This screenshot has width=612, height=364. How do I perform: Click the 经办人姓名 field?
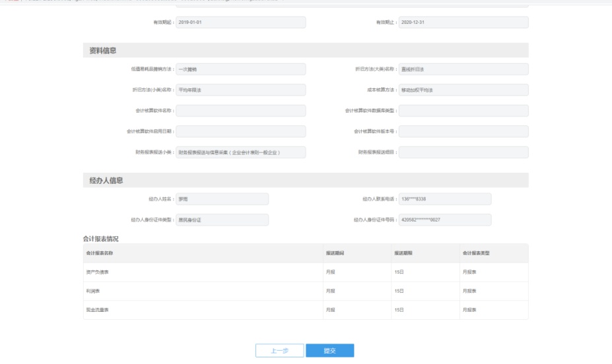click(222, 199)
